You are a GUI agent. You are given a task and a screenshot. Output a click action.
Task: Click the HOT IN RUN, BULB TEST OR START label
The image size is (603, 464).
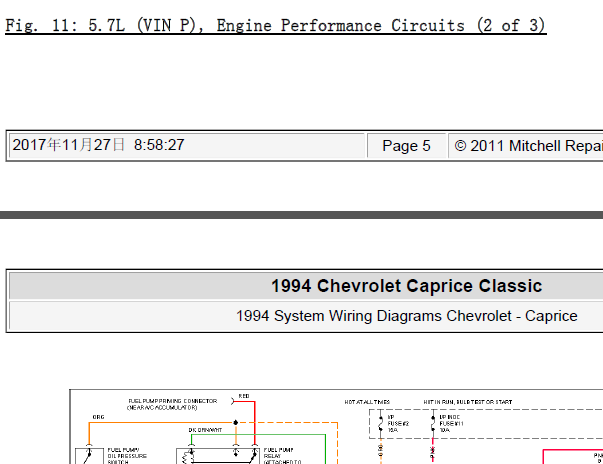point(468,402)
